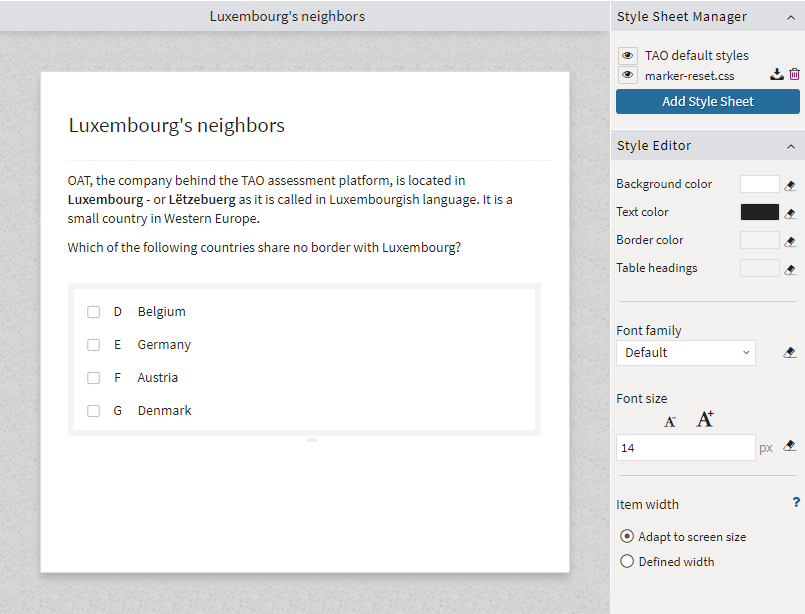
Task: Open the Item width help question mark
Action: coord(796,502)
